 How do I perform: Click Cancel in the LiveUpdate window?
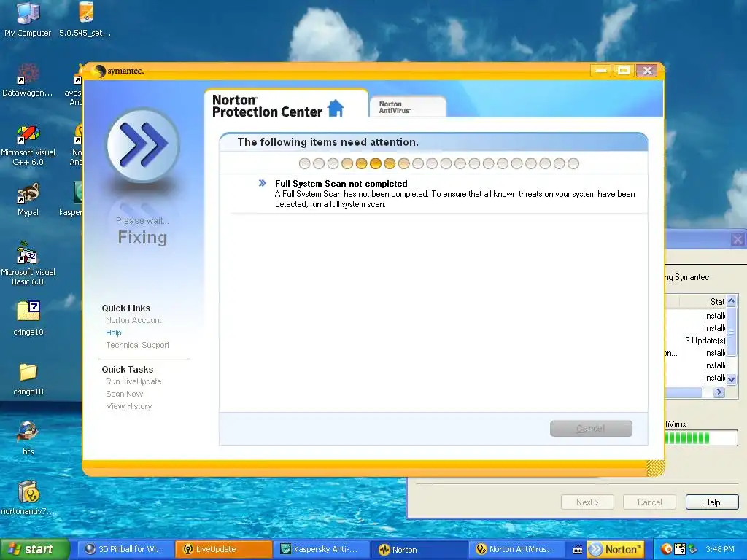point(649,502)
